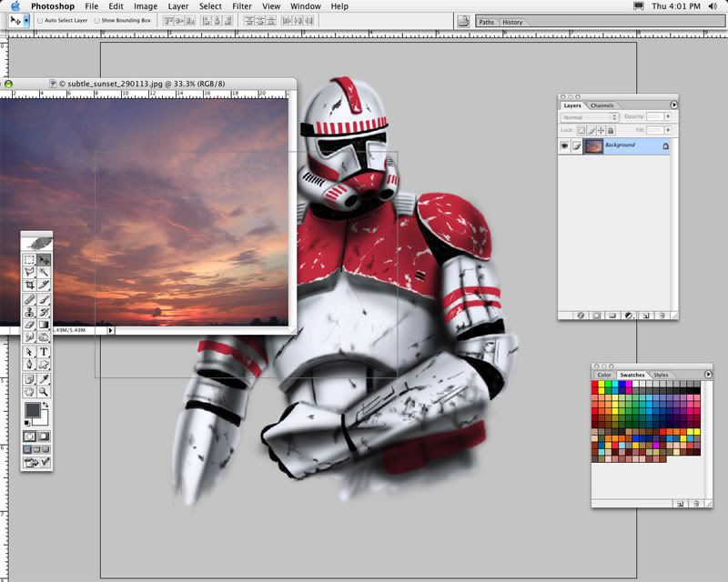
Task: Open the Paths tab in palette well
Action: tap(486, 22)
